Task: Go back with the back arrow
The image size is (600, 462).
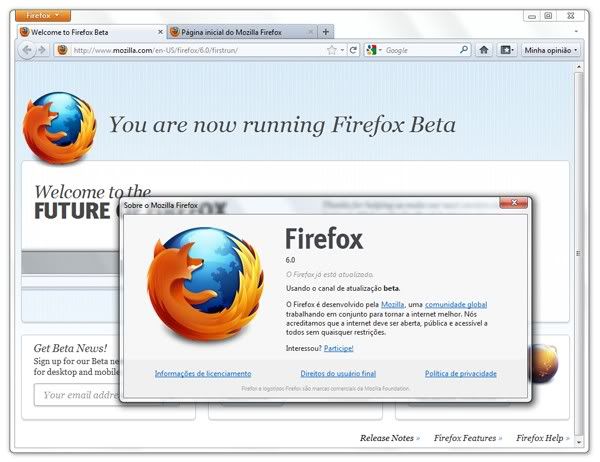Action: tap(27, 50)
